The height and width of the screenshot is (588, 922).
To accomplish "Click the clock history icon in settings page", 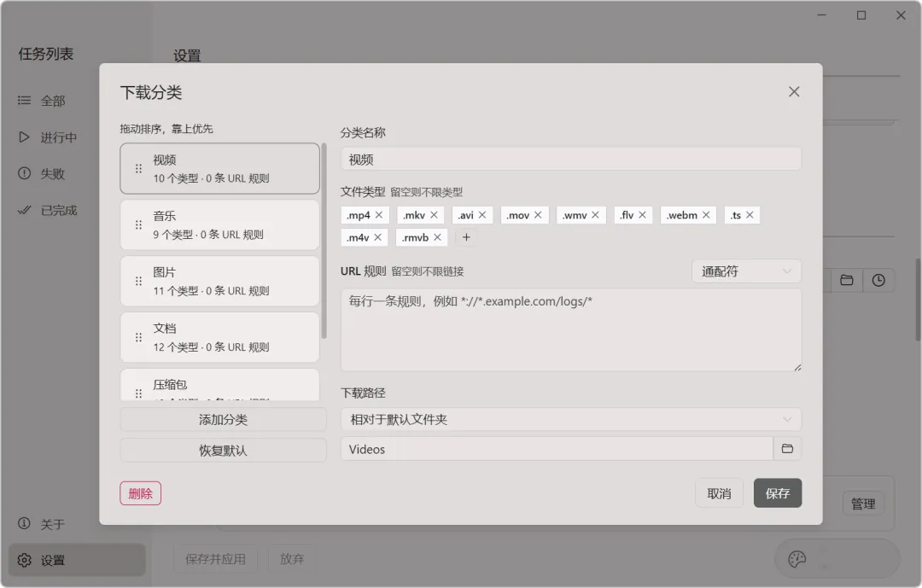I will coord(878,280).
